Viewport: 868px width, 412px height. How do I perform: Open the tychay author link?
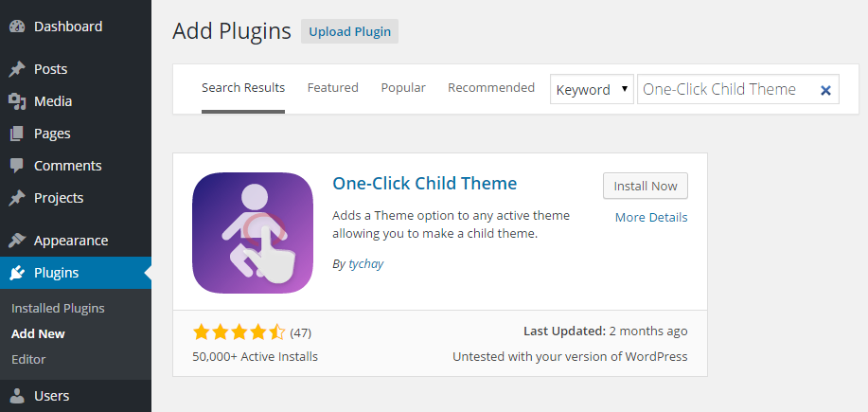366,264
